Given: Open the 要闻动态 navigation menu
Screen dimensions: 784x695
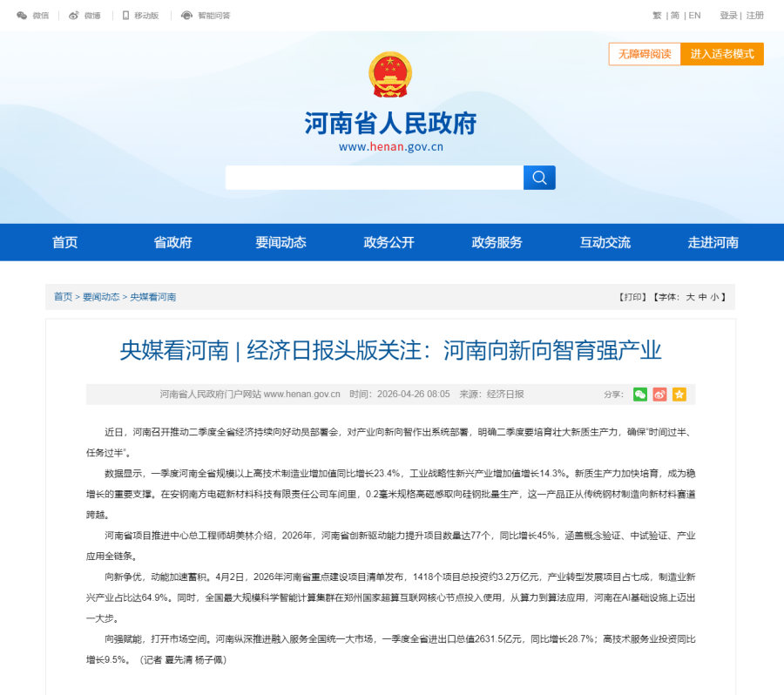Looking at the screenshot, I should 280,243.
